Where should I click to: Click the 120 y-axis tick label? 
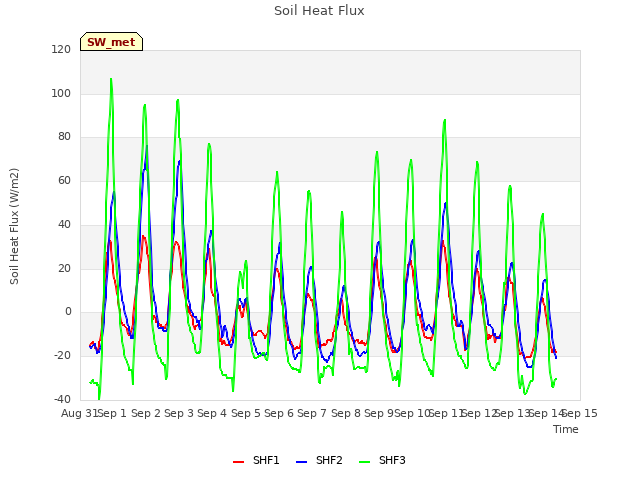pos(61,49)
